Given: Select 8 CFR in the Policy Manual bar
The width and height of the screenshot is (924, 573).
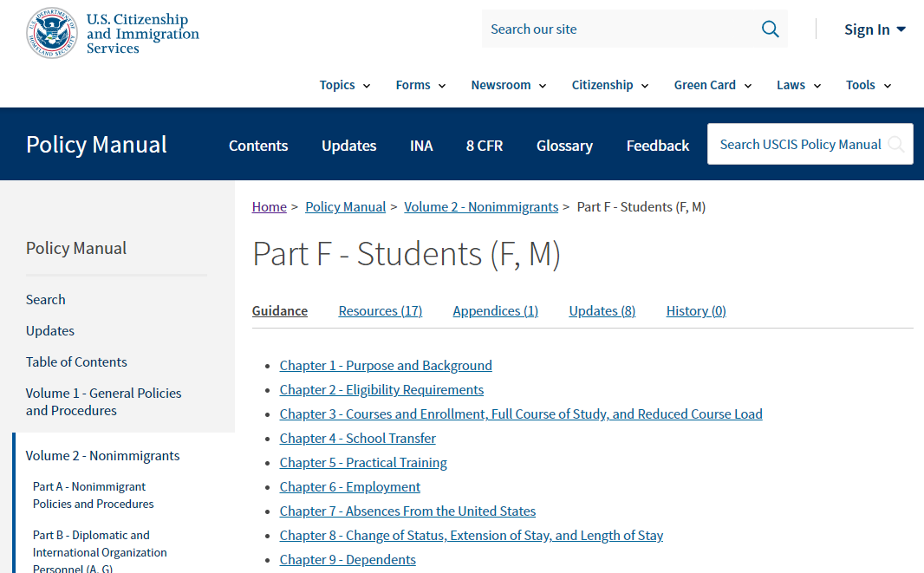Looking at the screenshot, I should pyautogui.click(x=485, y=146).
